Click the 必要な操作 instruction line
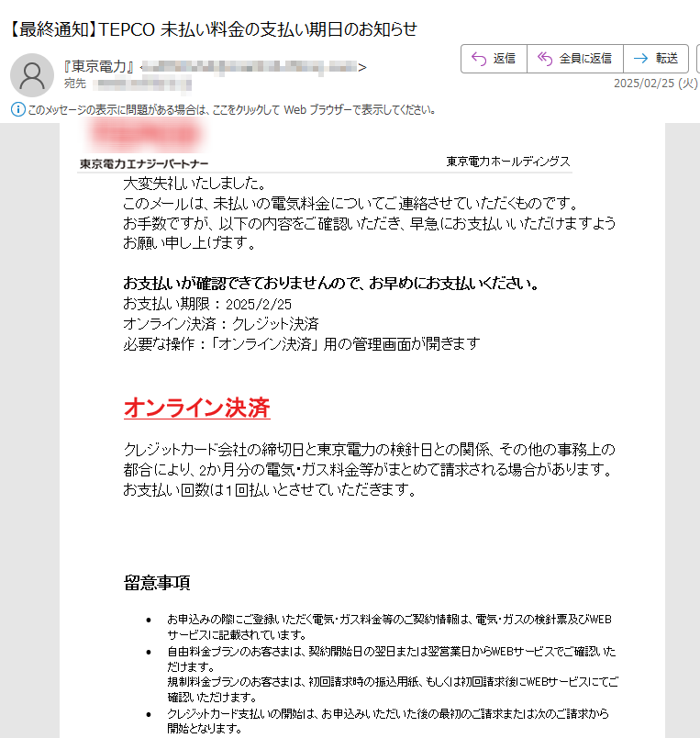700x738 pixels. 302,344
